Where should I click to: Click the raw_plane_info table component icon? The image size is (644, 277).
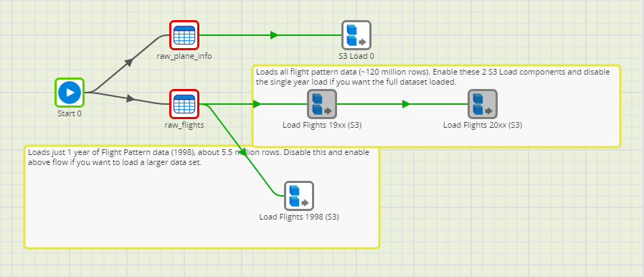click(x=184, y=35)
